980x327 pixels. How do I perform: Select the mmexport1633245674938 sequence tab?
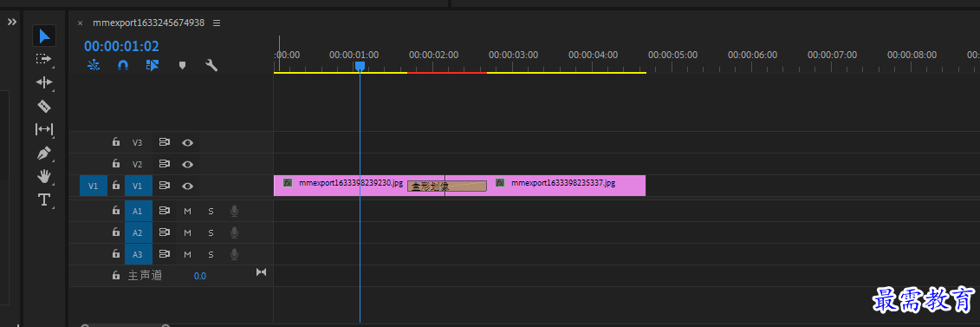tap(149, 23)
